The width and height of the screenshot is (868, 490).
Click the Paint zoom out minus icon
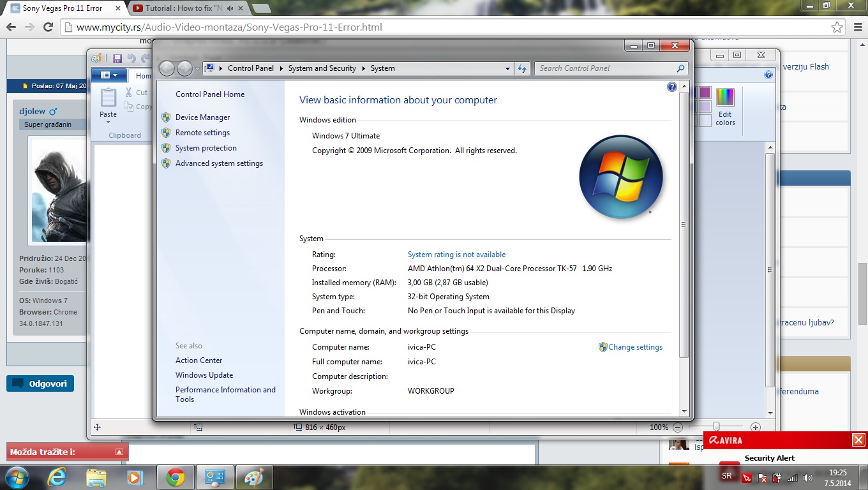(x=678, y=427)
